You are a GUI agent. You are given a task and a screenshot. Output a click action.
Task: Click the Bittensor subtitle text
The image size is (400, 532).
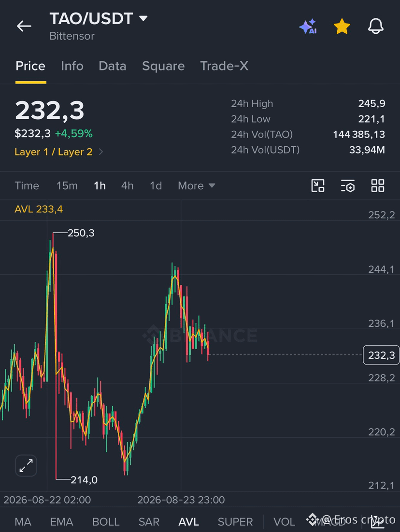pos(72,36)
